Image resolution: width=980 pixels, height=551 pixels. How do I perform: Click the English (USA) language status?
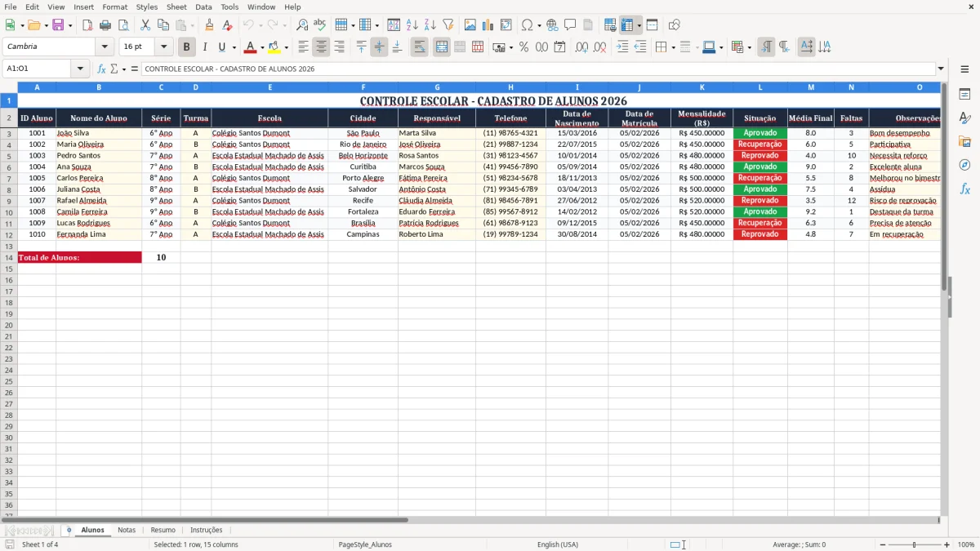[558, 544]
